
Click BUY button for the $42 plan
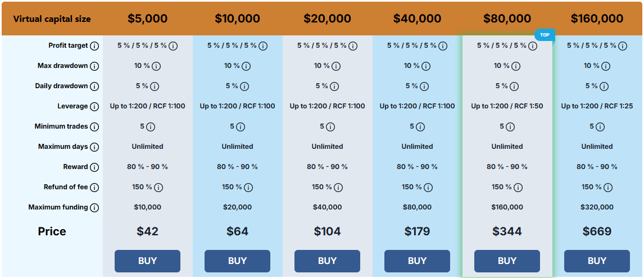click(147, 261)
